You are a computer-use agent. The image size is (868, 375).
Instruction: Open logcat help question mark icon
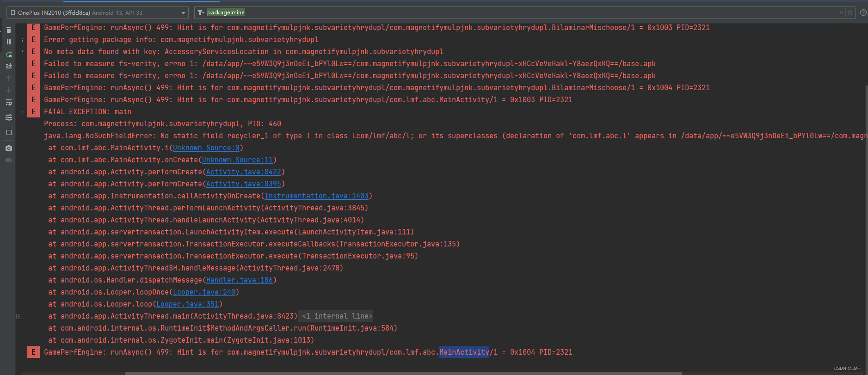coord(863,12)
